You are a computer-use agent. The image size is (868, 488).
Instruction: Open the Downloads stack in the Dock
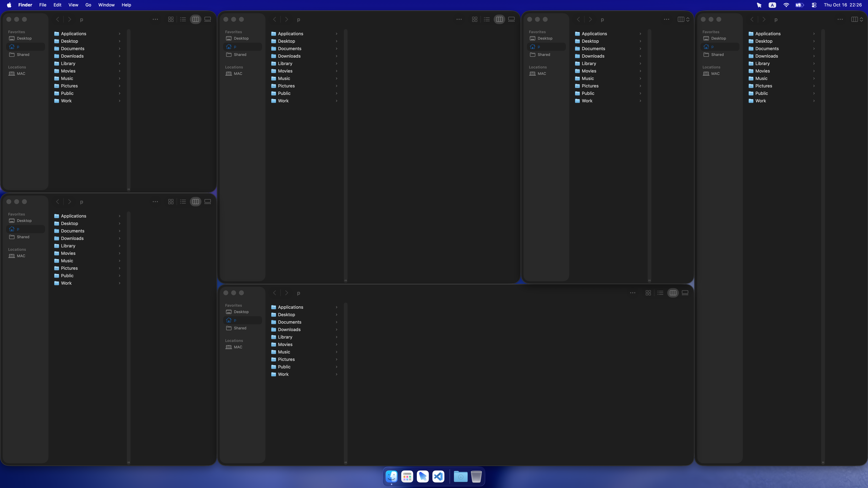(460, 476)
